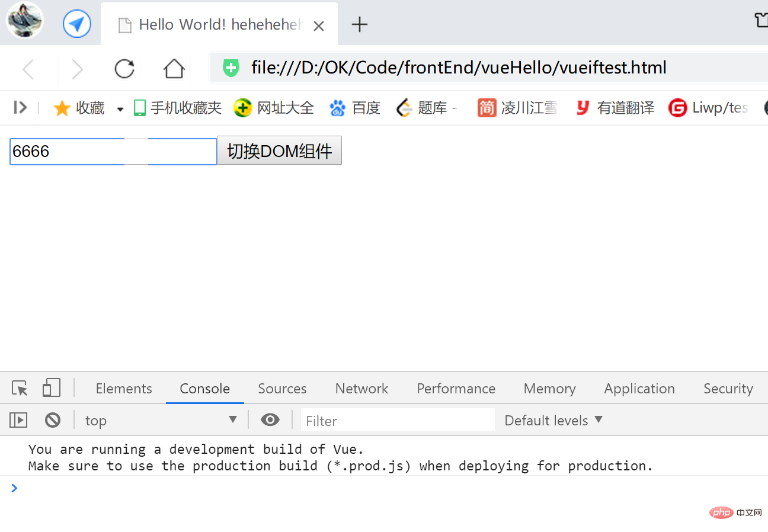This screenshot has width=768, height=532.
Task: Toggle the console sidebar panel
Action: click(18, 419)
